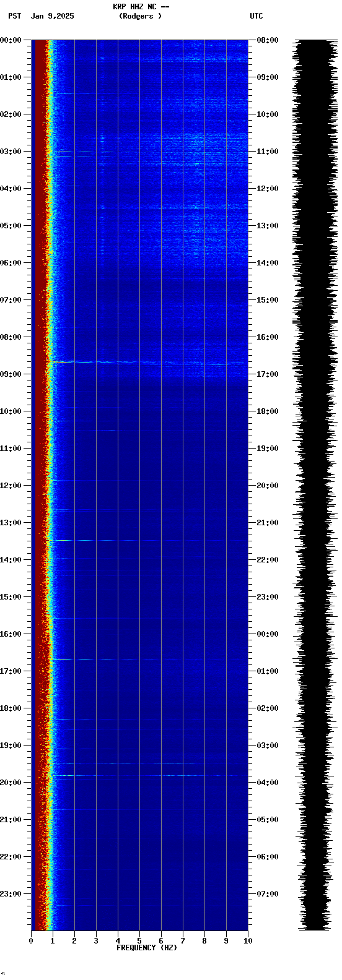The width and height of the screenshot is (342, 980).
Task: Click the PST time label '20:00'
Action: coord(11,783)
